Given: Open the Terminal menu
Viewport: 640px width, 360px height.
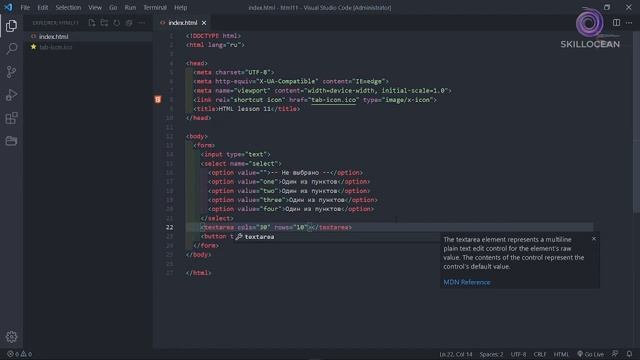Looking at the screenshot, I should pos(155,7).
